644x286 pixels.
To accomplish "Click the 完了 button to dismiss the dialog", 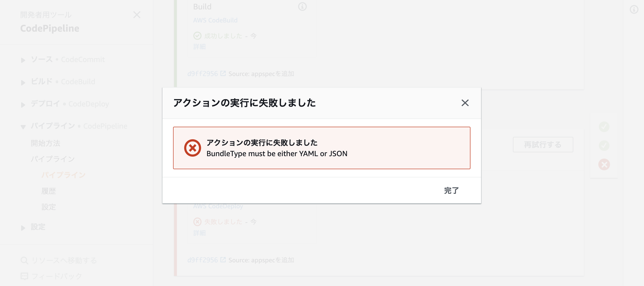I will (x=451, y=191).
